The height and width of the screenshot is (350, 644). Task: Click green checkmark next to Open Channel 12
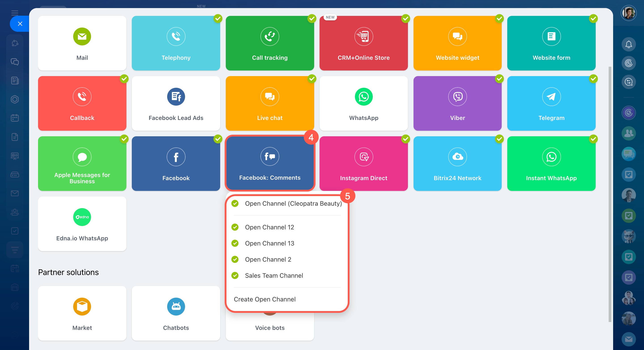point(235,227)
